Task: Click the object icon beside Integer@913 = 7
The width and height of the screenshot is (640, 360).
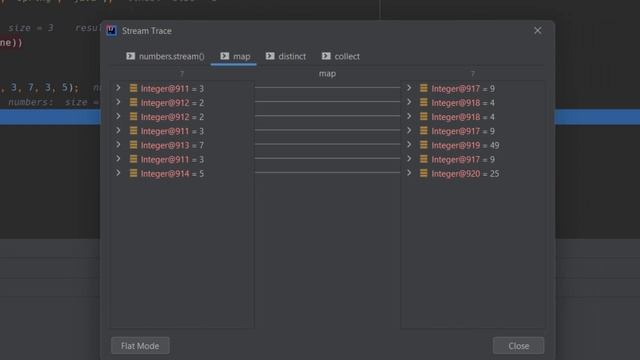Action: 133,145
